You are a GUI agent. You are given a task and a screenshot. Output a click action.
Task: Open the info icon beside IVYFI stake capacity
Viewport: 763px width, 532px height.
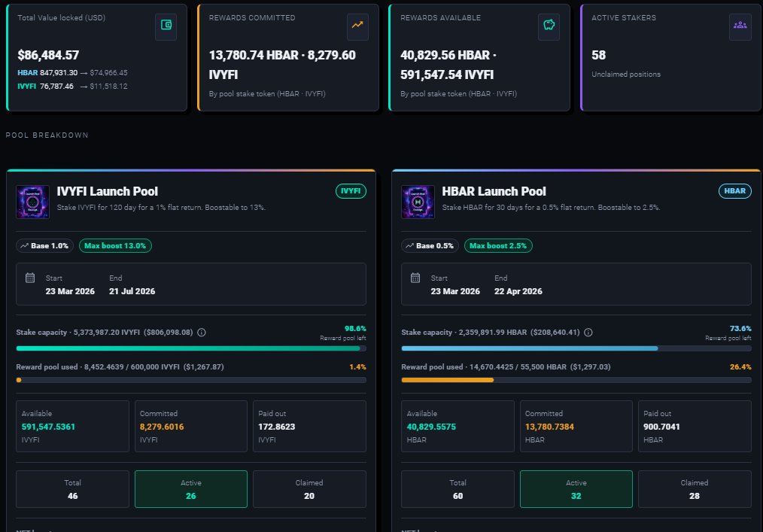(202, 333)
